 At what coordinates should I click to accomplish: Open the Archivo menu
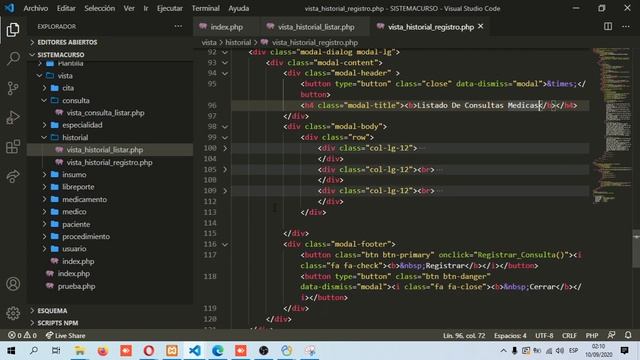[x=36, y=8]
